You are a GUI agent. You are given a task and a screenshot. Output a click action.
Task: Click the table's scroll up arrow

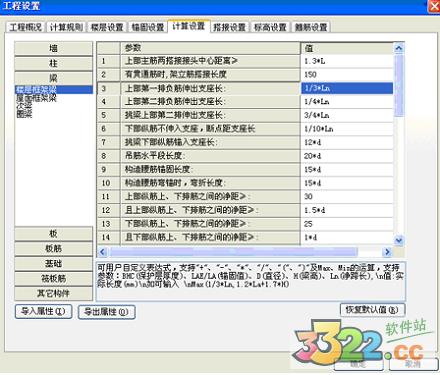pos(399,48)
